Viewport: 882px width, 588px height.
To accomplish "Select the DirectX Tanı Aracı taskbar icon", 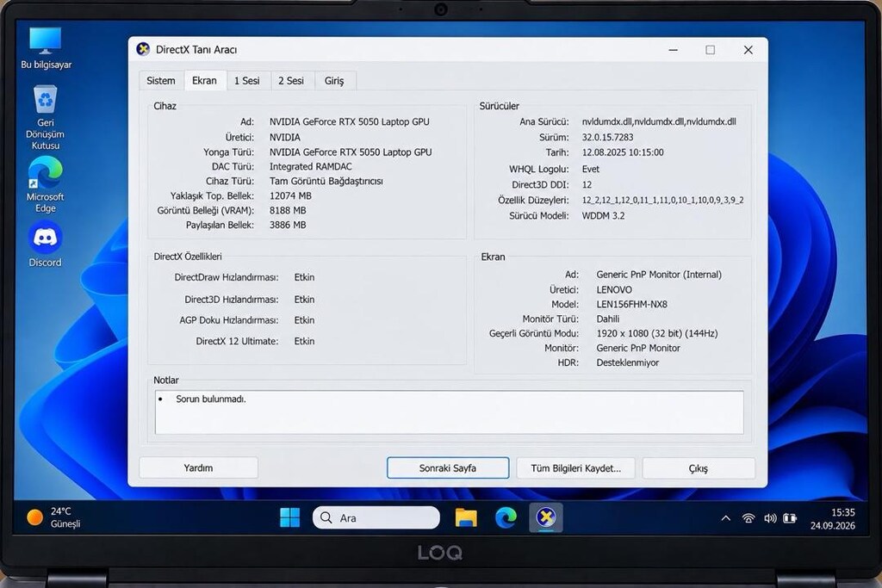I will point(545,517).
